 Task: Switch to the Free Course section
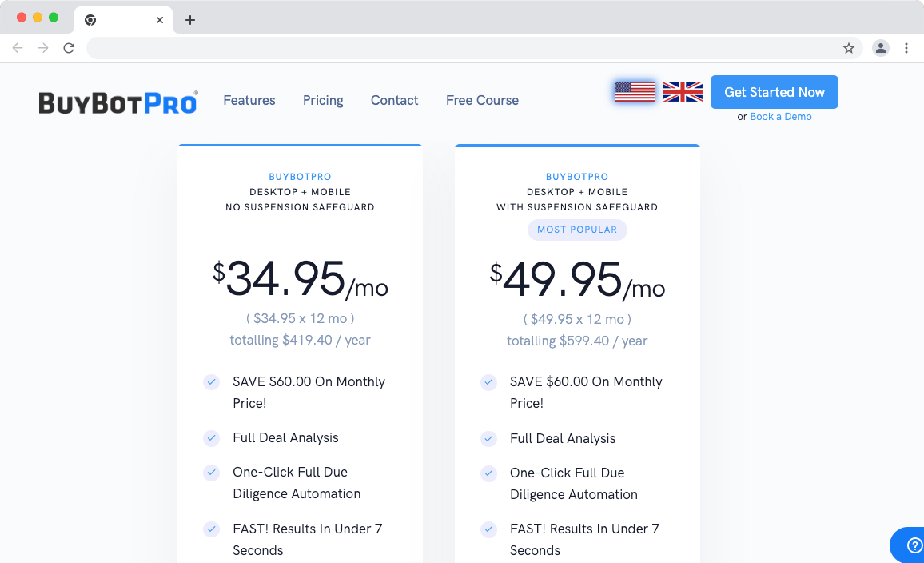pyautogui.click(x=482, y=100)
